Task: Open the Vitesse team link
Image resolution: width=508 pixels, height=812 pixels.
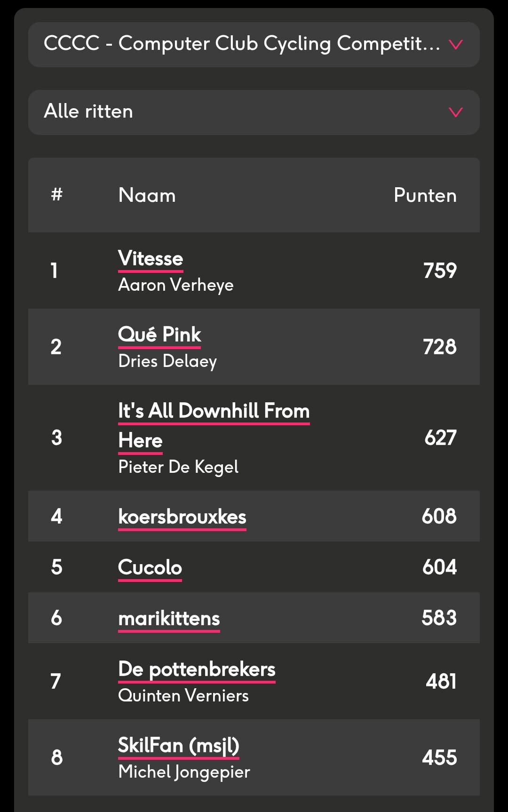Action: (151, 259)
